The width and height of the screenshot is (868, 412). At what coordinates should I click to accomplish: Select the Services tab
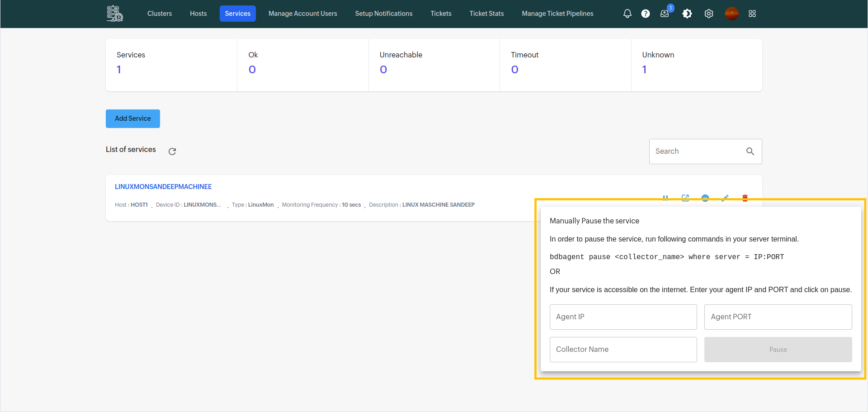click(238, 14)
